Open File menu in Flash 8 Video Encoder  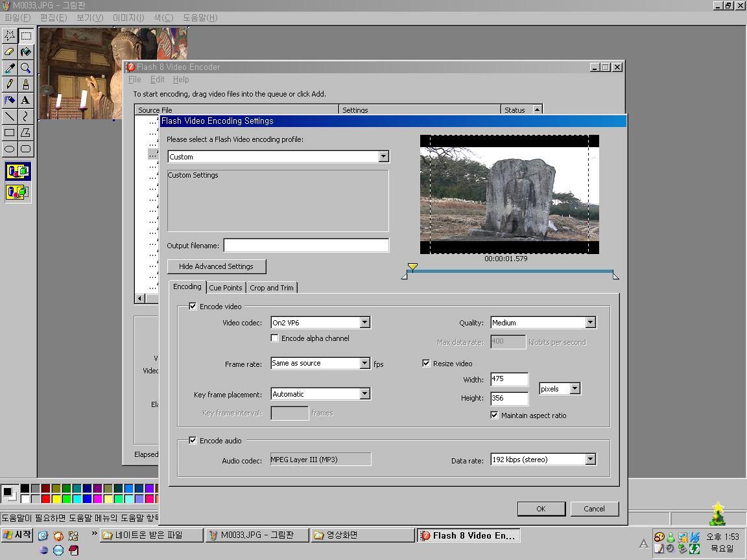pyautogui.click(x=135, y=80)
